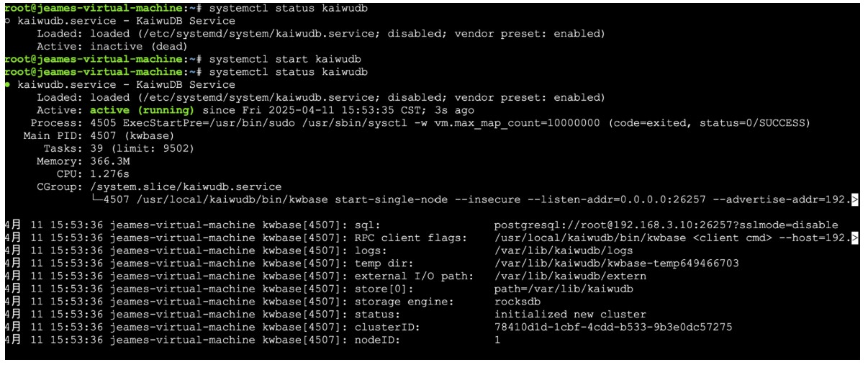Click the green active status dot
Viewport: 868px width, 370px height.
(x=7, y=84)
